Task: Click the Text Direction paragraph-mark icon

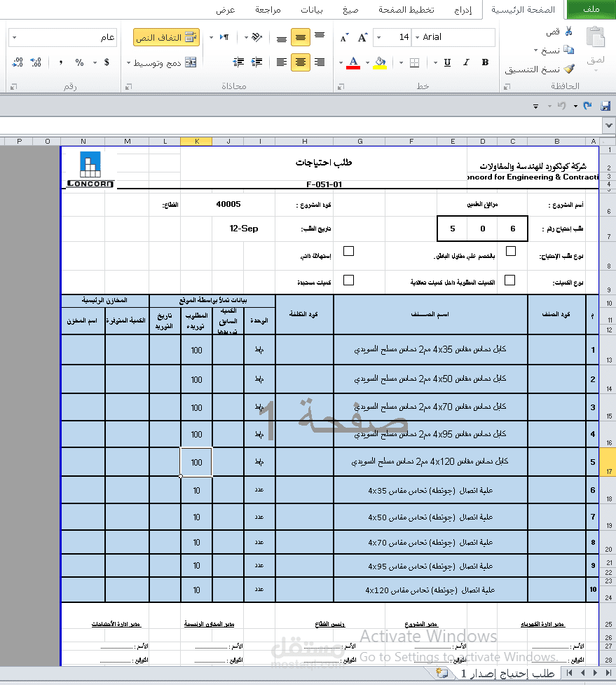Action: (x=224, y=37)
